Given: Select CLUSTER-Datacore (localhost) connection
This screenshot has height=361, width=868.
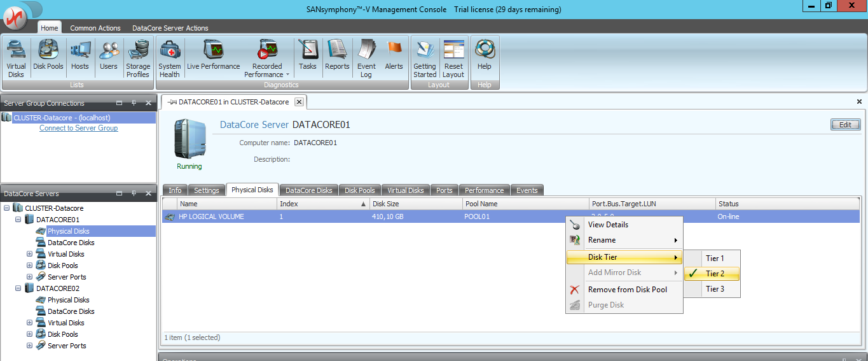Looking at the screenshot, I should pyautogui.click(x=78, y=118).
